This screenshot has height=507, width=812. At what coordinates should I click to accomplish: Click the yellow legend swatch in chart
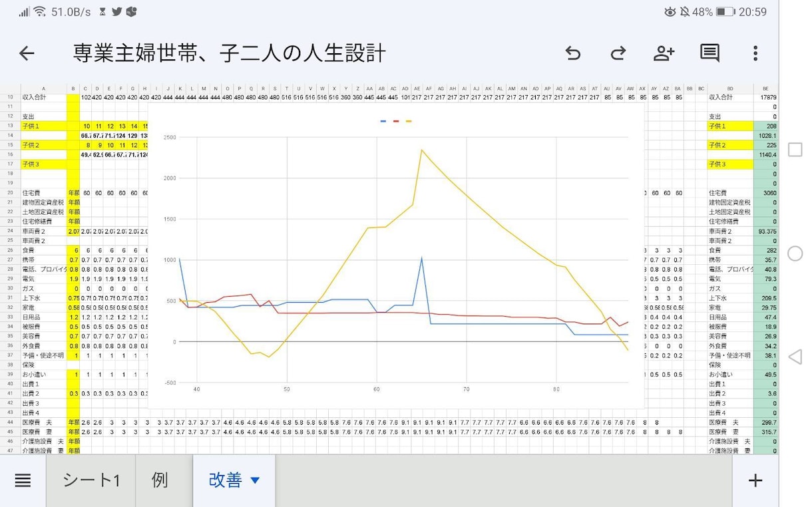[x=409, y=122]
